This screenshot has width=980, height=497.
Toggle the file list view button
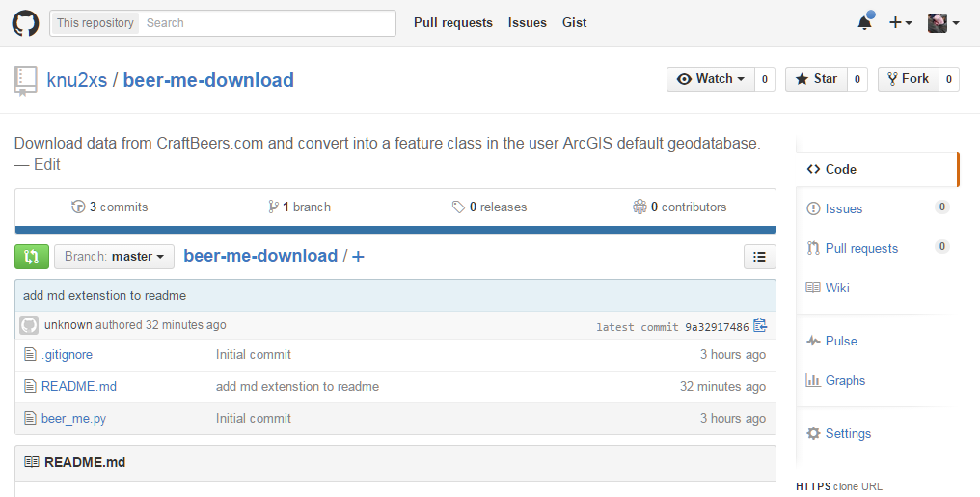[x=759, y=257]
